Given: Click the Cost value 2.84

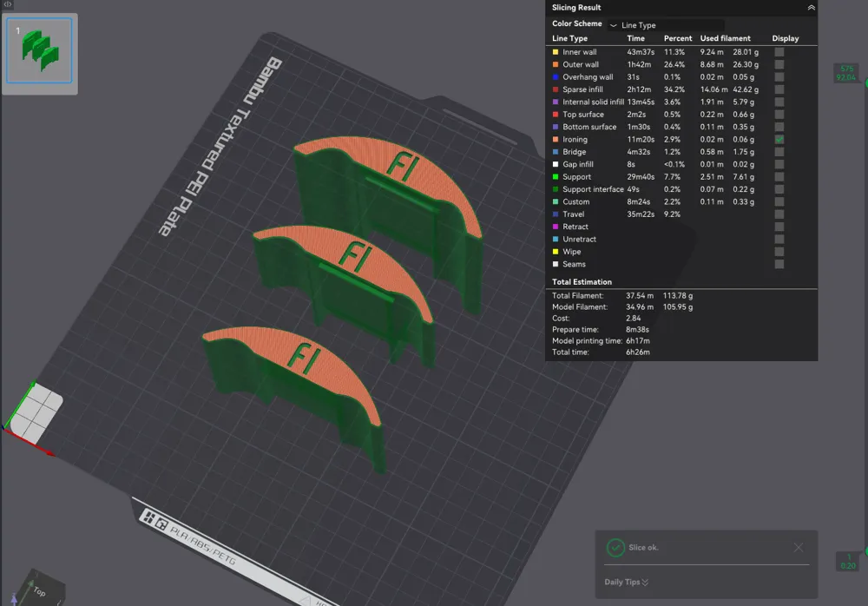Looking at the screenshot, I should (x=634, y=319).
